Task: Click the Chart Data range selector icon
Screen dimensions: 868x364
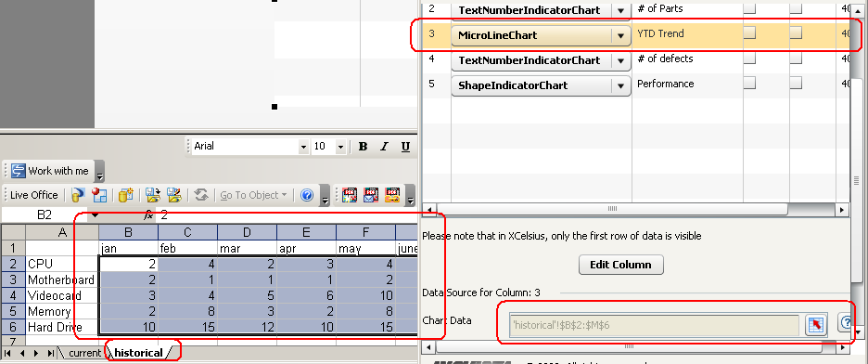Action: coord(815,324)
